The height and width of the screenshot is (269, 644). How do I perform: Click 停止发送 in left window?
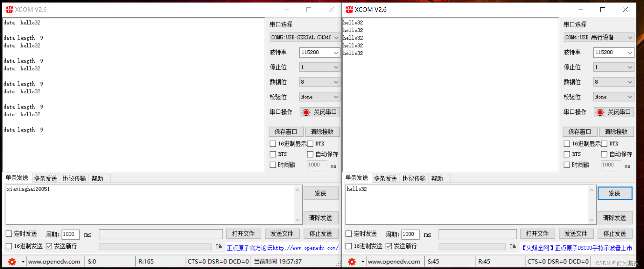tap(321, 234)
